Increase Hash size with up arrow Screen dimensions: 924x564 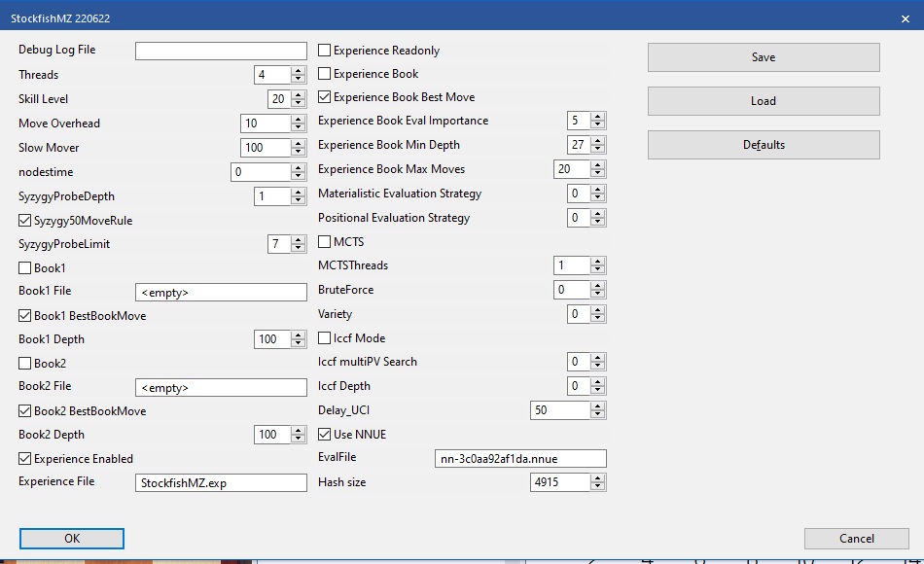click(x=597, y=478)
